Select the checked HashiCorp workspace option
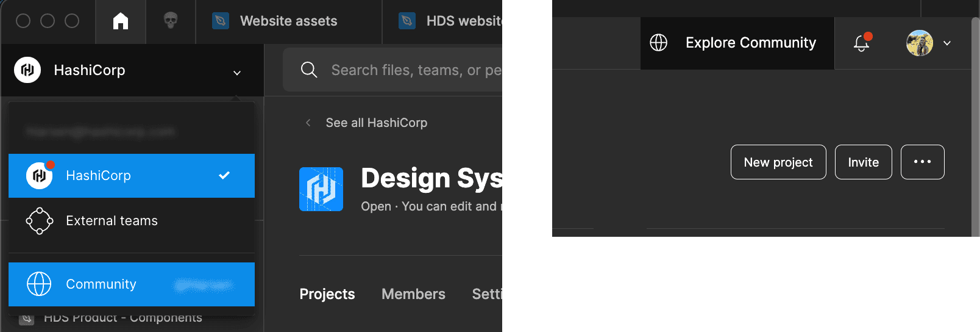 pyautogui.click(x=131, y=176)
